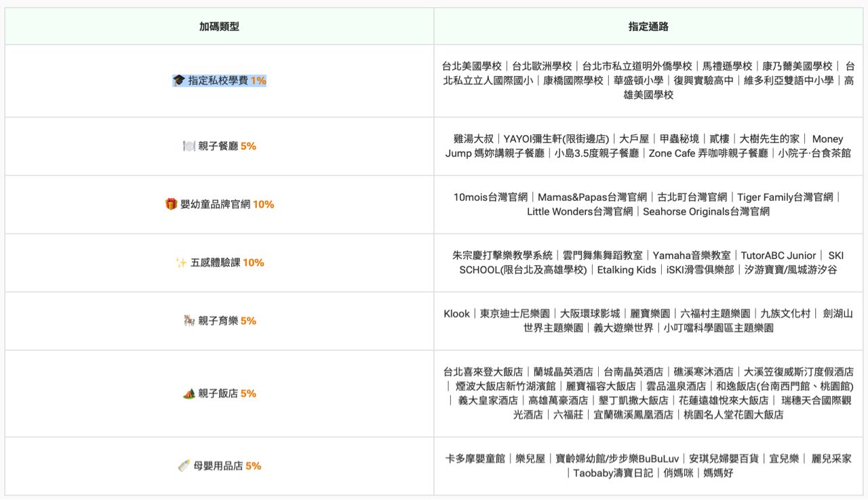Click the plate and cutlery icon beside 親子餐廳

point(189,146)
